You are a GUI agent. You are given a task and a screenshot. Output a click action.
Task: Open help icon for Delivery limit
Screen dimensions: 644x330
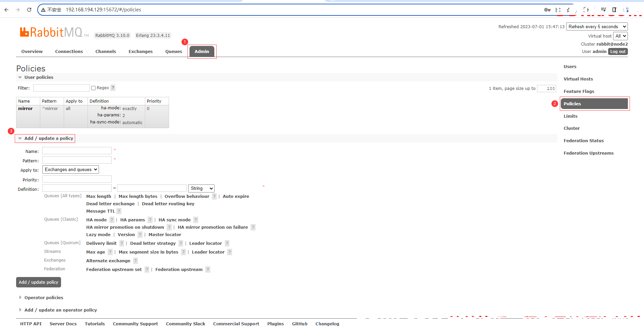[x=122, y=243]
